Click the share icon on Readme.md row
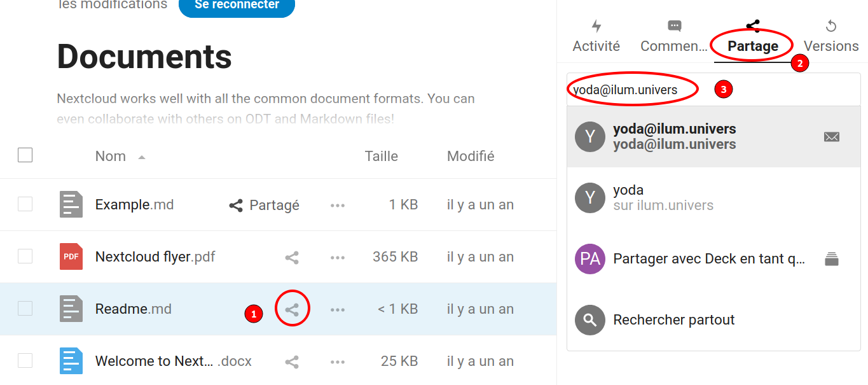Screen dimensions: 868x385 coord(292,310)
